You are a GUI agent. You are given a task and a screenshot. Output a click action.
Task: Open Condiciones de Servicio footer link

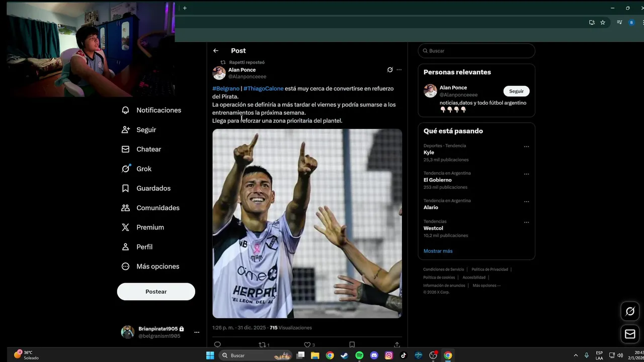(444, 269)
